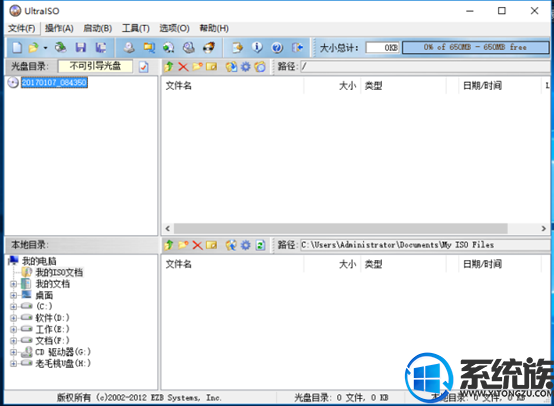Click Up folder icon in disc toolbar
The height and width of the screenshot is (406, 554).
click(169, 66)
